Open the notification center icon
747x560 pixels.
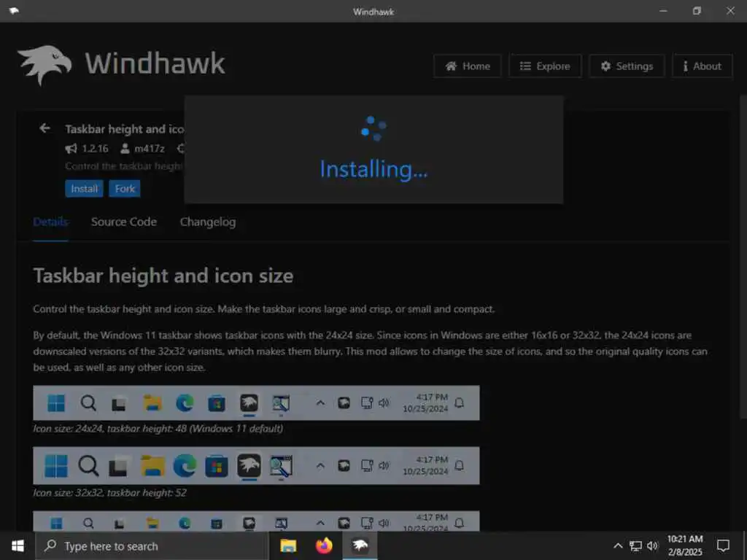point(723,545)
